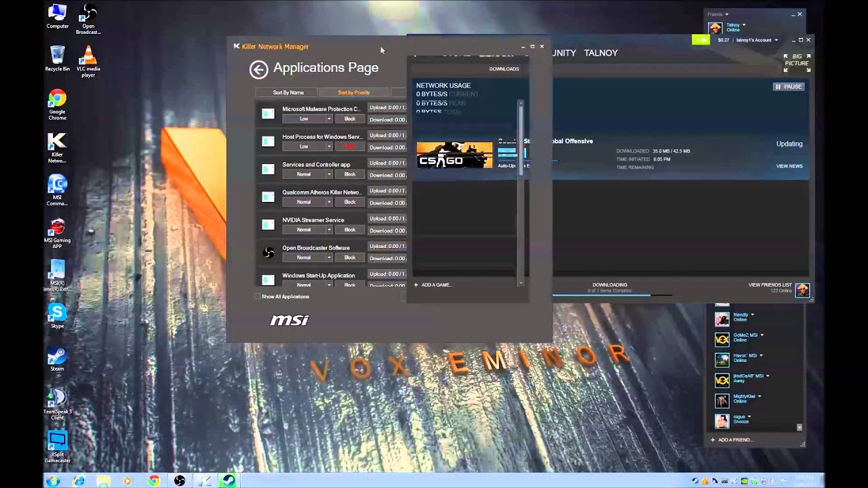The image size is (868, 488).
Task: Select Sort by Priority tab
Action: (354, 92)
